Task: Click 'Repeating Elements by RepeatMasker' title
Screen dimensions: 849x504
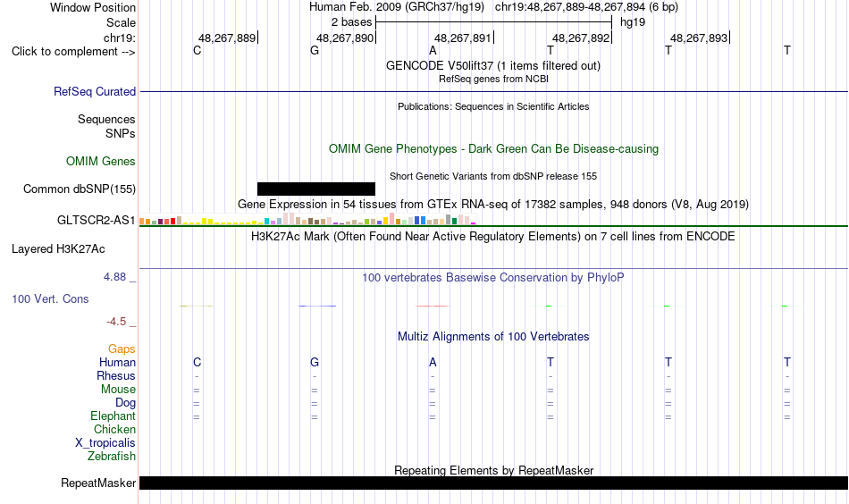Action: 493,470
